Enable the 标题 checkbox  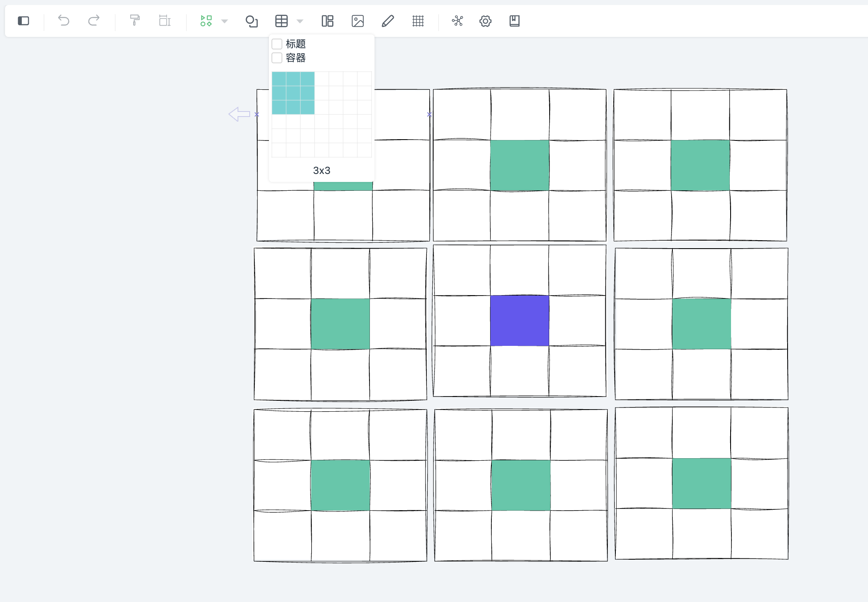[x=277, y=44]
